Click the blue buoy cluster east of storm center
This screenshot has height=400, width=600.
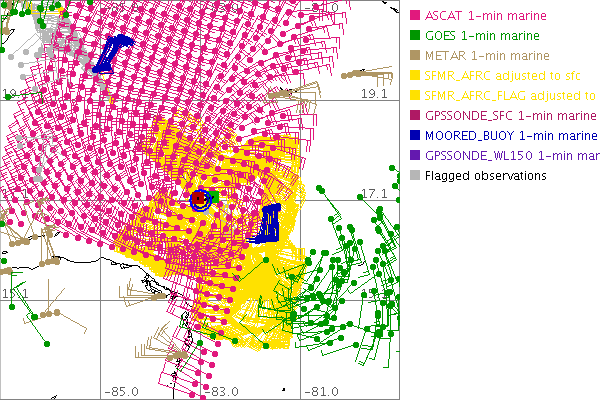pos(268,225)
